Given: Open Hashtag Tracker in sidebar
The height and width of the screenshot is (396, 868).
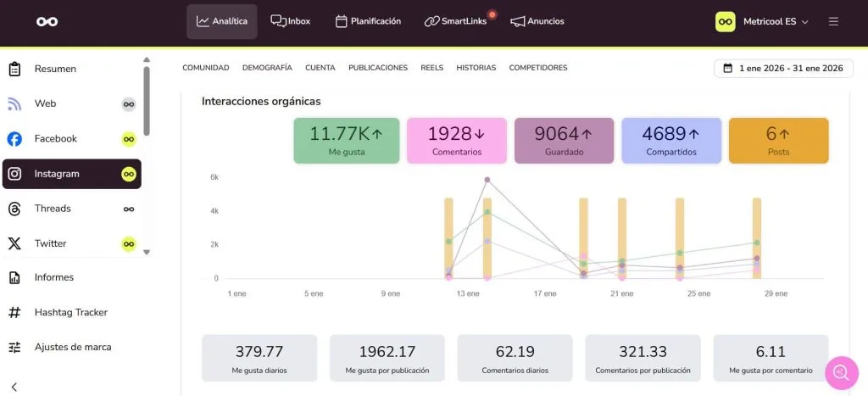Looking at the screenshot, I should tap(70, 312).
